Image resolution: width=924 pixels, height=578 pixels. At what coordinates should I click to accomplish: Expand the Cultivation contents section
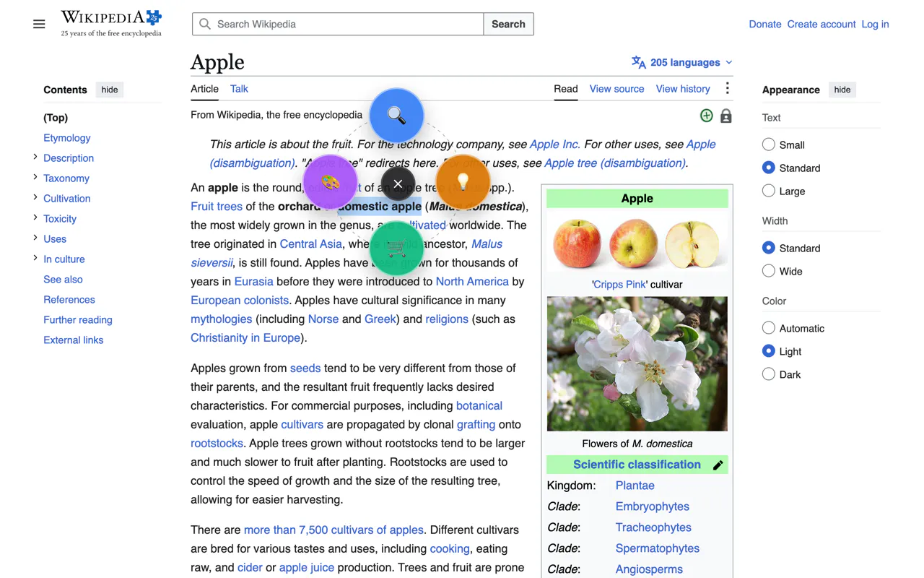coord(35,197)
